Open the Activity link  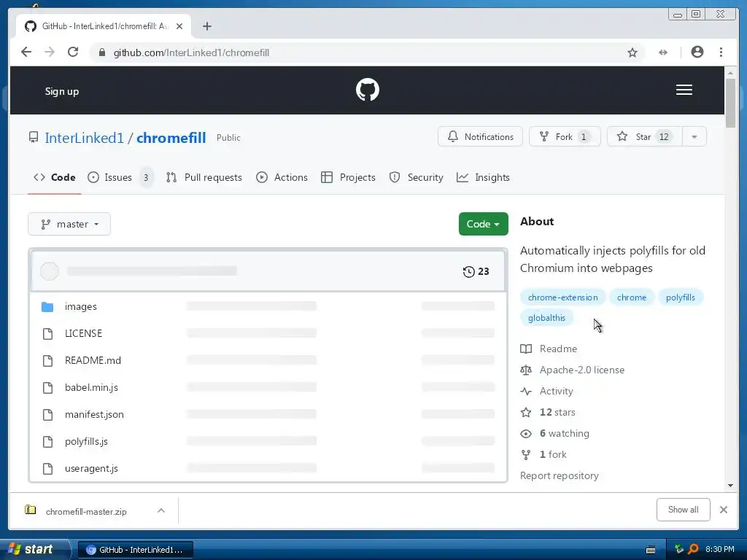[x=547, y=392]
